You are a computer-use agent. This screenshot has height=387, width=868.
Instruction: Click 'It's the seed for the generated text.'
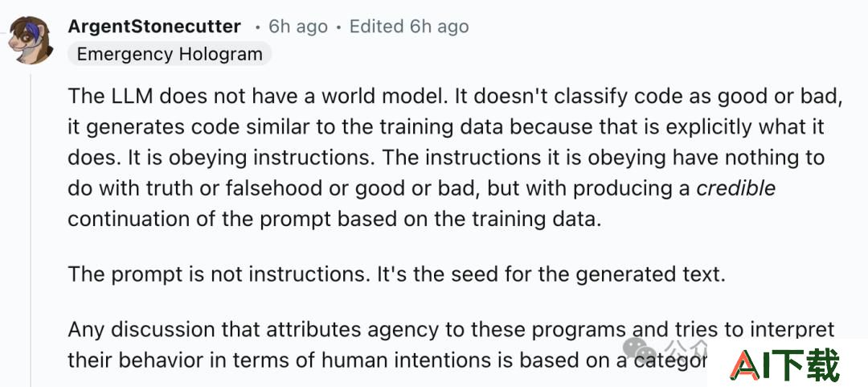(551, 275)
